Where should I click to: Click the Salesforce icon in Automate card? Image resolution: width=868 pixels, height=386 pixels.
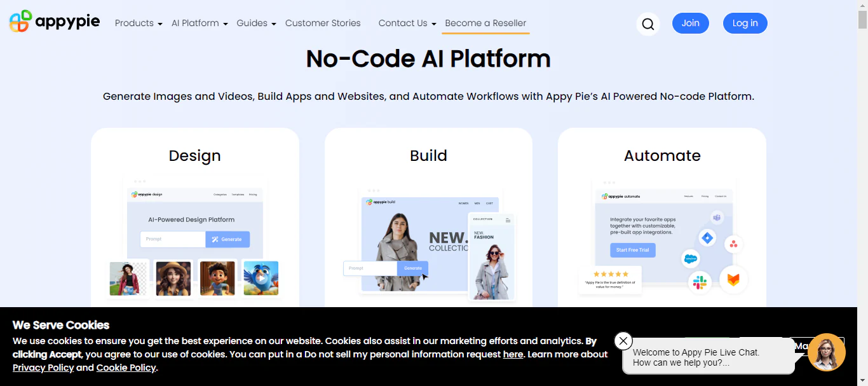pyautogui.click(x=690, y=258)
